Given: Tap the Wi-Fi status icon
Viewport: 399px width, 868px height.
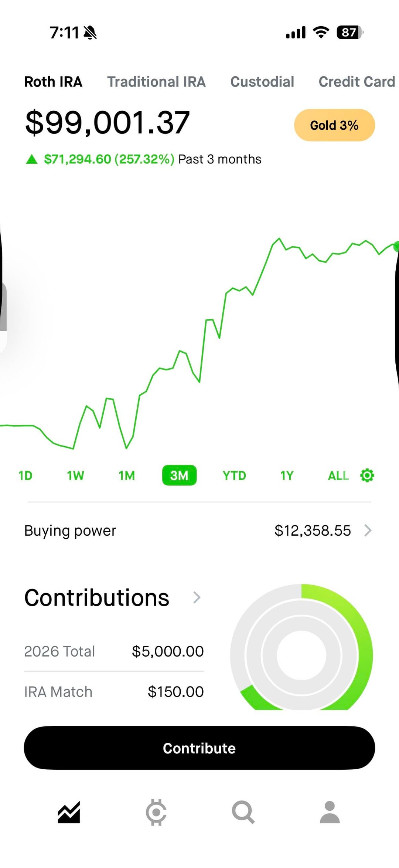Looking at the screenshot, I should [x=321, y=33].
